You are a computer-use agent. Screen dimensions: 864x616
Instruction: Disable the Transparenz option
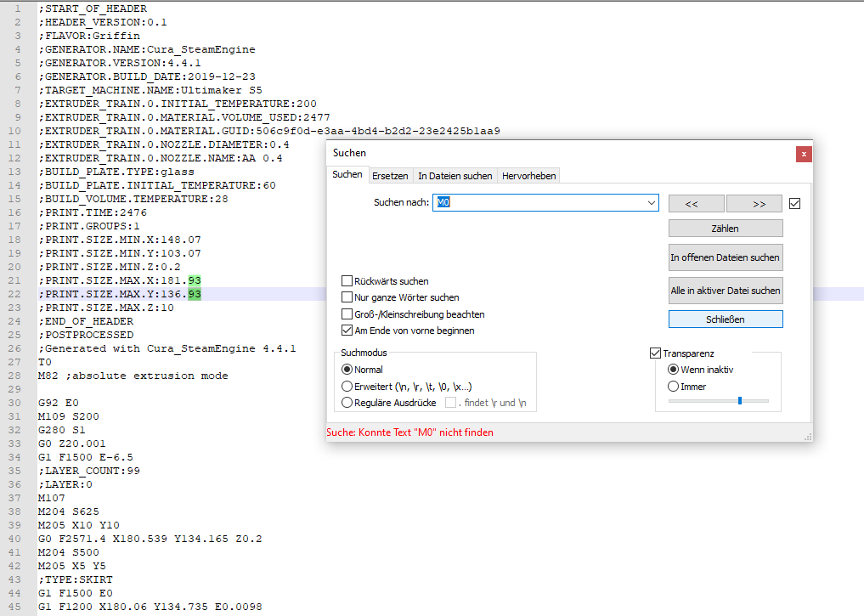[655, 353]
